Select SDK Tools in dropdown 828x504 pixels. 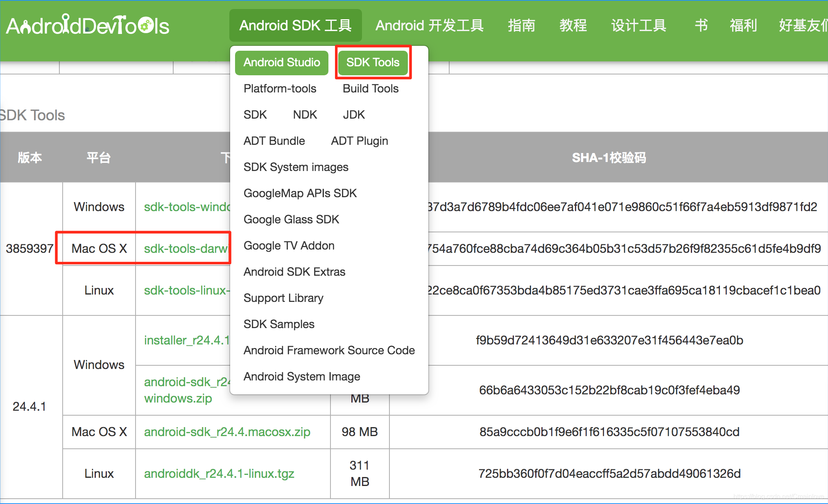[x=373, y=63]
